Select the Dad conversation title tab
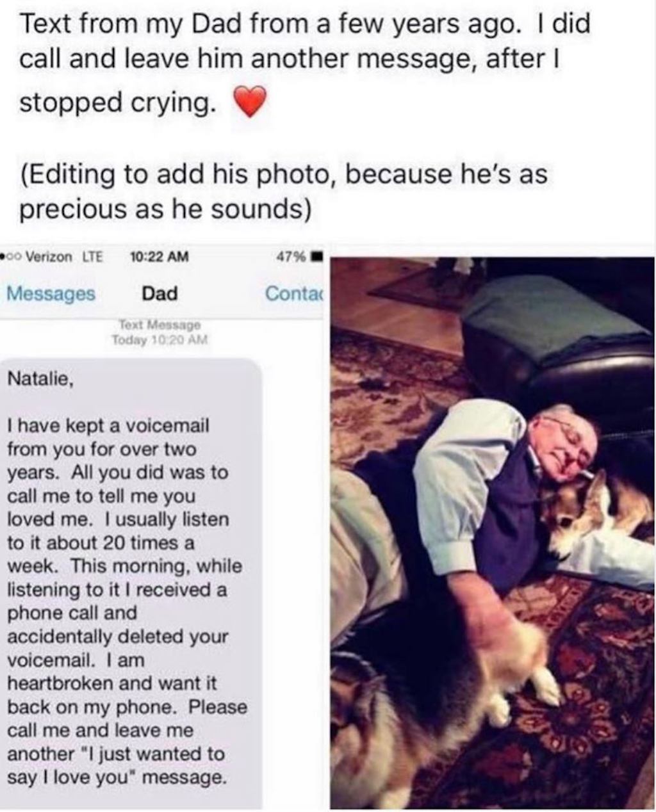The image size is (656, 812). 159,293
